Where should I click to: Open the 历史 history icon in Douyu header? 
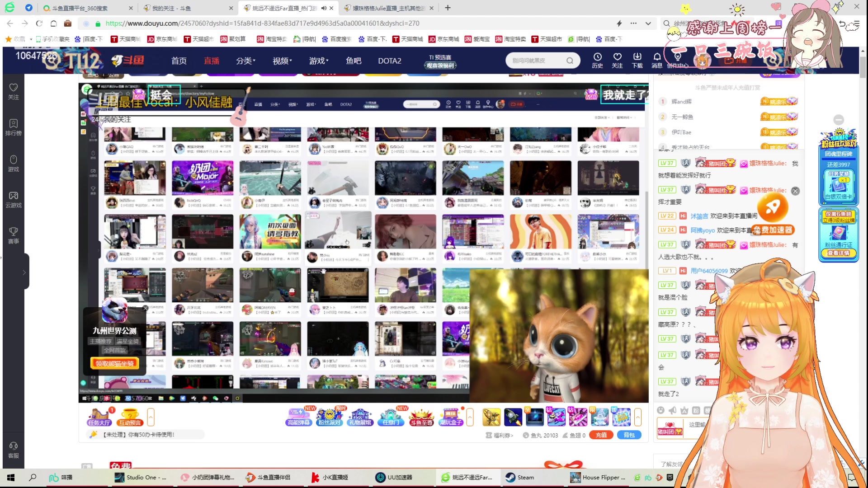coord(597,60)
